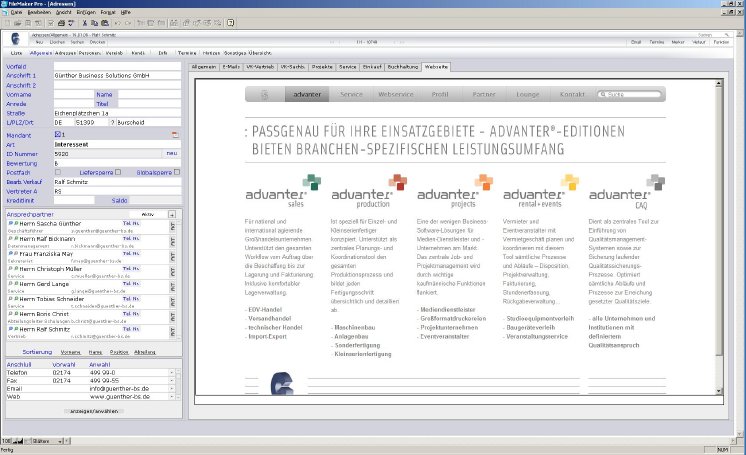746x455 pixels.
Task: Enable the Globalsperre checkbox
Action: (x=177, y=172)
